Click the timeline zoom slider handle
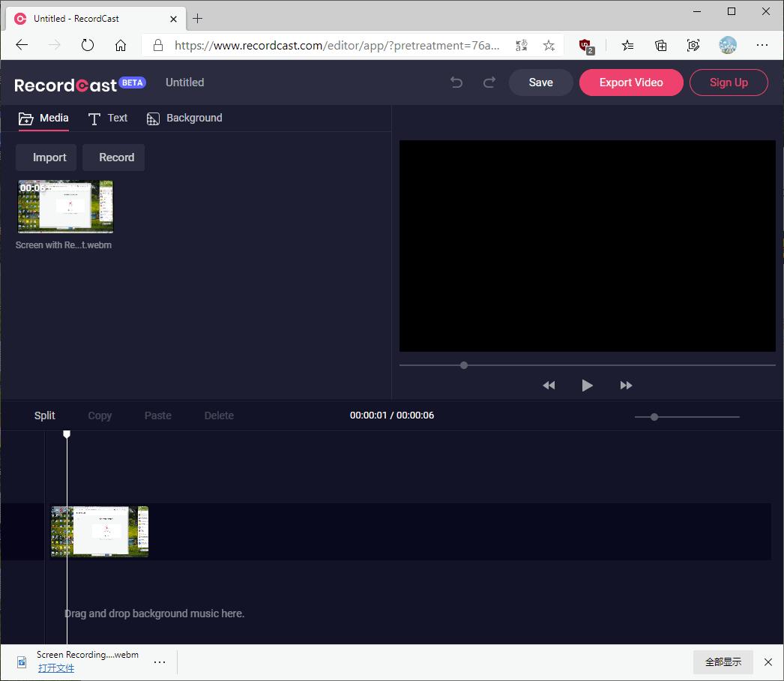The width and height of the screenshot is (784, 681). tap(654, 417)
